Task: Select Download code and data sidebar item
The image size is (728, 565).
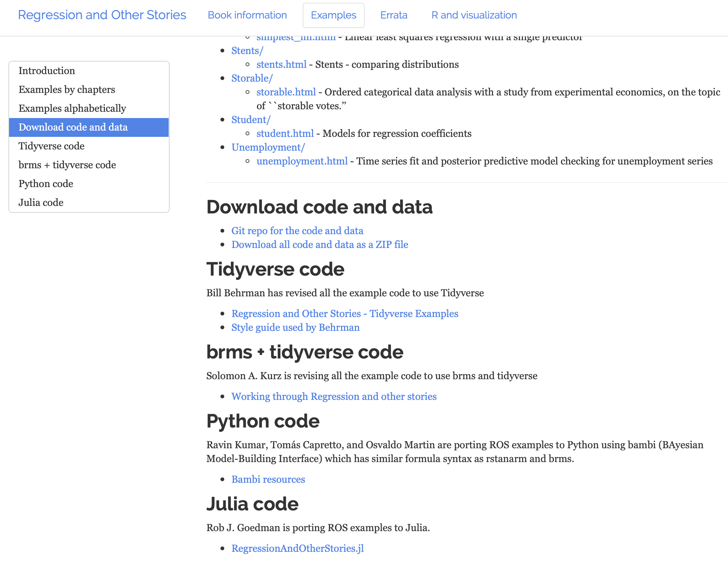Action: [89, 127]
